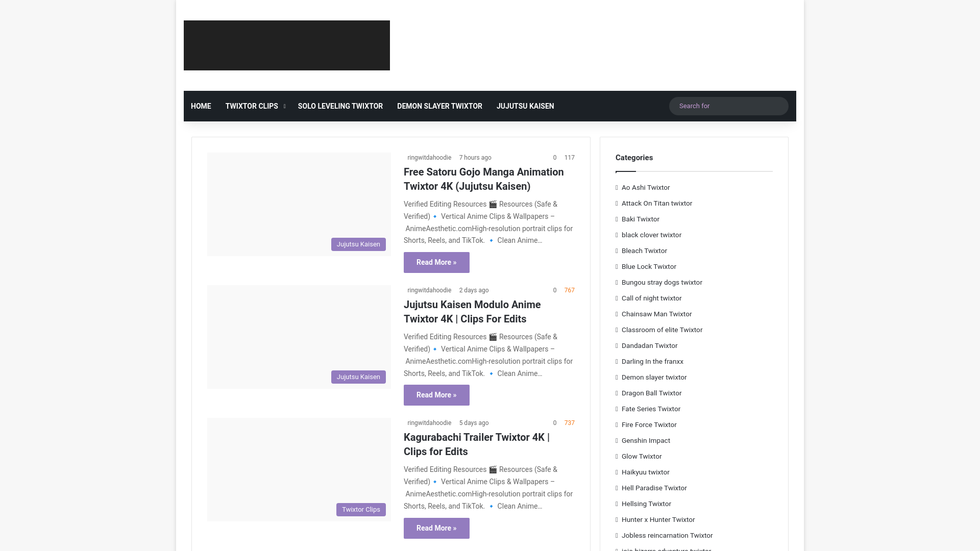The width and height of the screenshot is (980, 551).
Task: Focus the Search for field
Action: point(728,106)
